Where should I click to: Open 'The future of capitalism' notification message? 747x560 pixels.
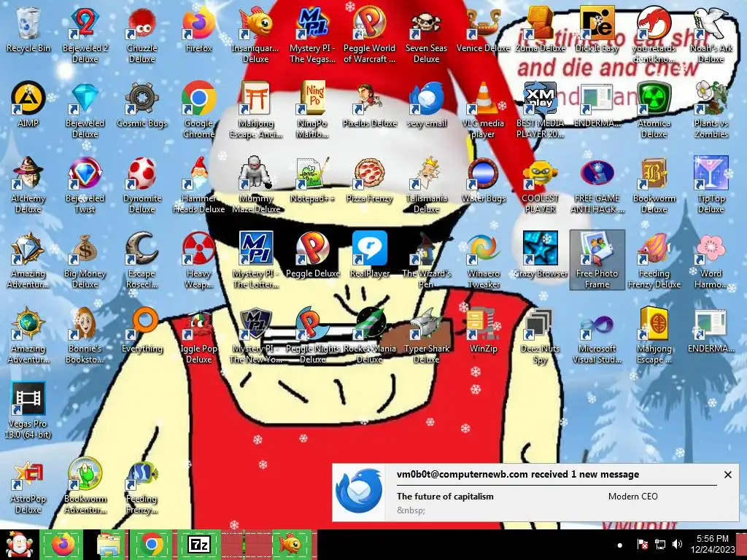point(445,496)
